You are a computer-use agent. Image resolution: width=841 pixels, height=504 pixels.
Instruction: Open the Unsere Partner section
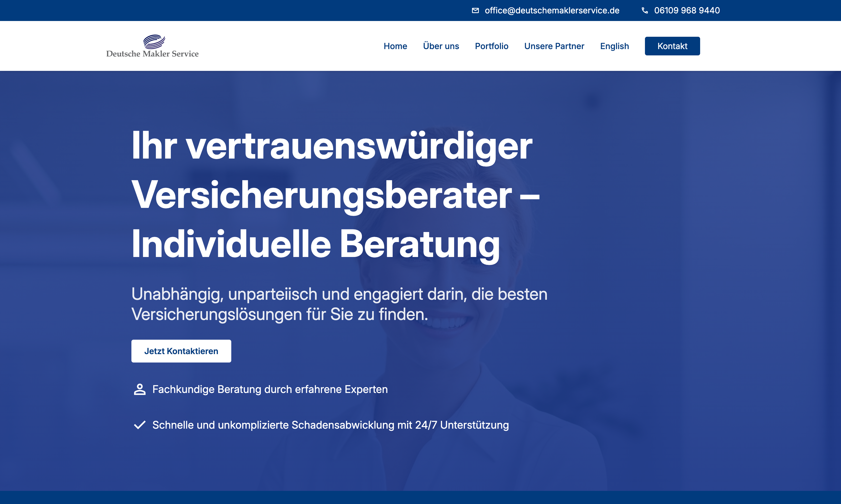(x=554, y=46)
